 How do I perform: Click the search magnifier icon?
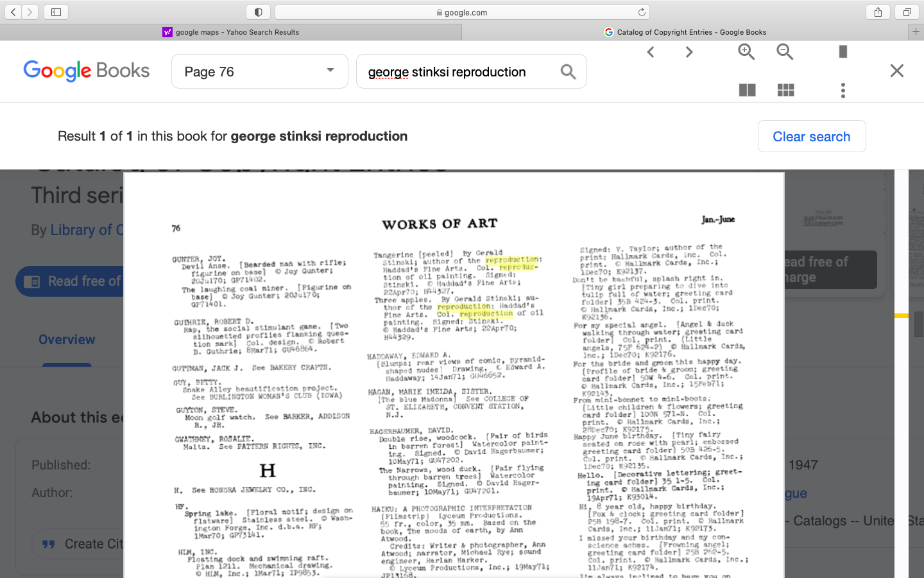(x=567, y=71)
